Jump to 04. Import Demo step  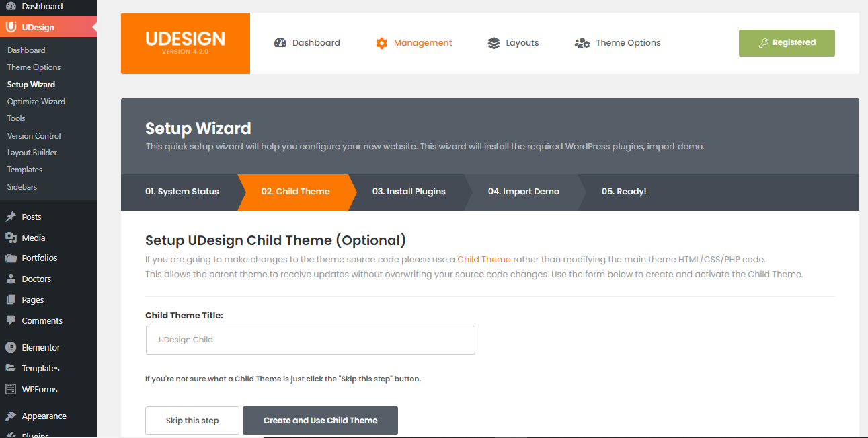pos(524,192)
